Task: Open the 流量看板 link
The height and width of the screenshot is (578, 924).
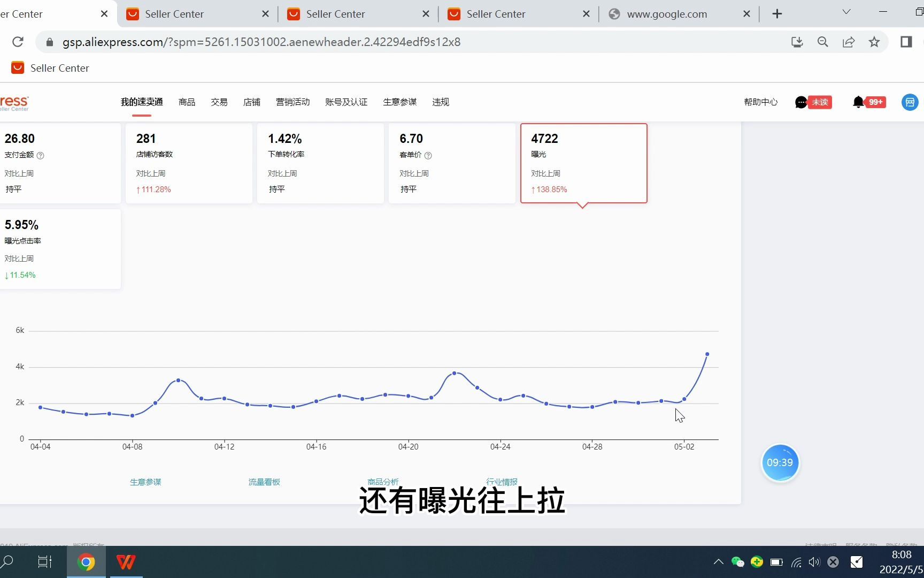Action: coord(264,482)
